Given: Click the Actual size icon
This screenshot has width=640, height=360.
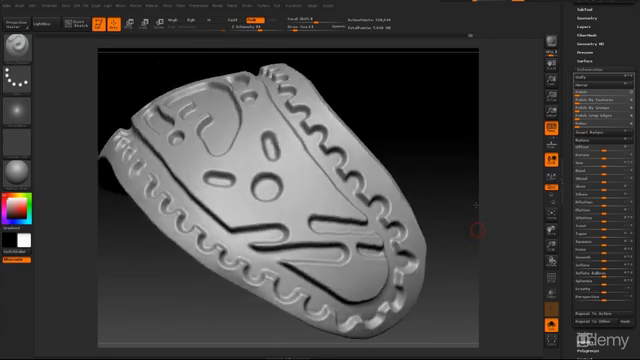Looking at the screenshot, I should pos(551,96).
